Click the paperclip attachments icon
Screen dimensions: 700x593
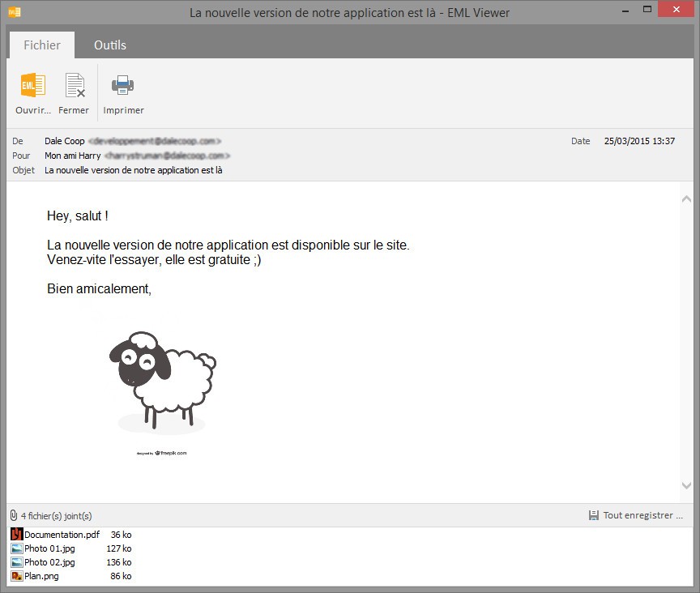14,515
